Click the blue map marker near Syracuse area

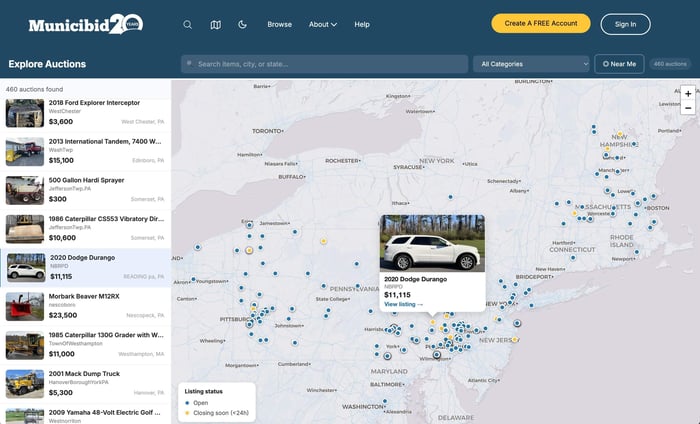[x=450, y=197]
